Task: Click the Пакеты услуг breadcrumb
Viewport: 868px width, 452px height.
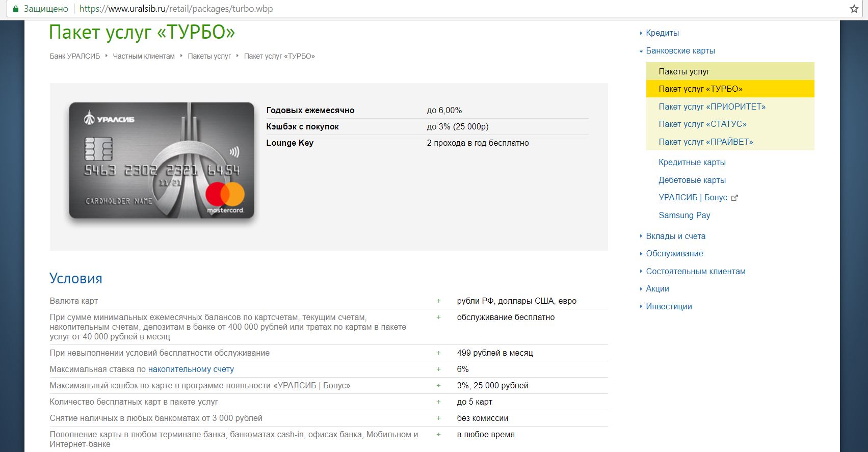Action: (209, 56)
